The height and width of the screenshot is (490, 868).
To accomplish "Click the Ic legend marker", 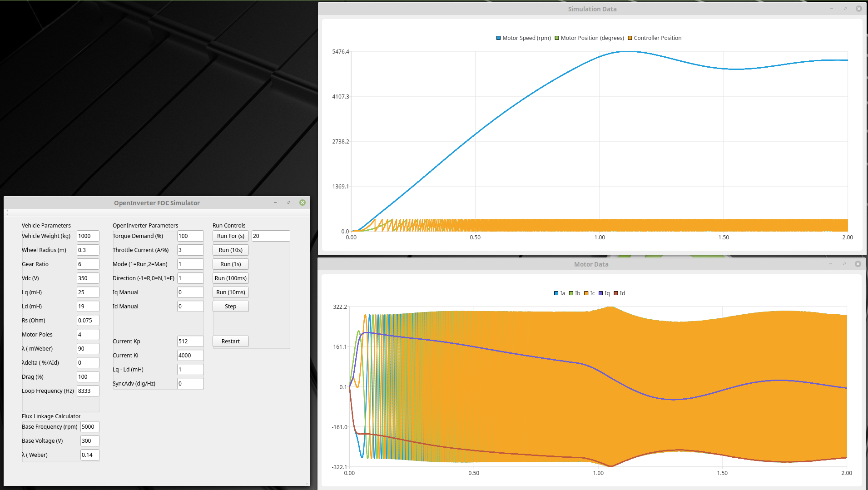I will [586, 293].
